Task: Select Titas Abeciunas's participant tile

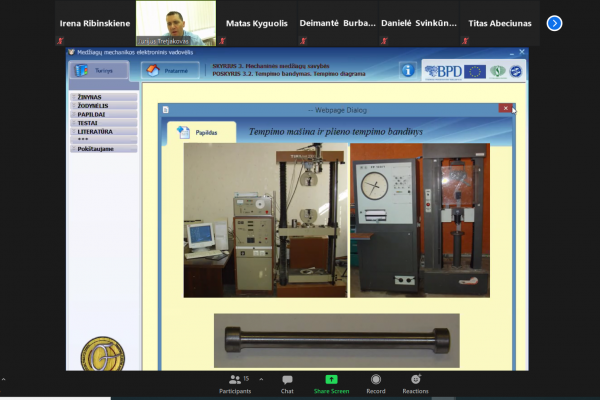Action: [x=500, y=23]
